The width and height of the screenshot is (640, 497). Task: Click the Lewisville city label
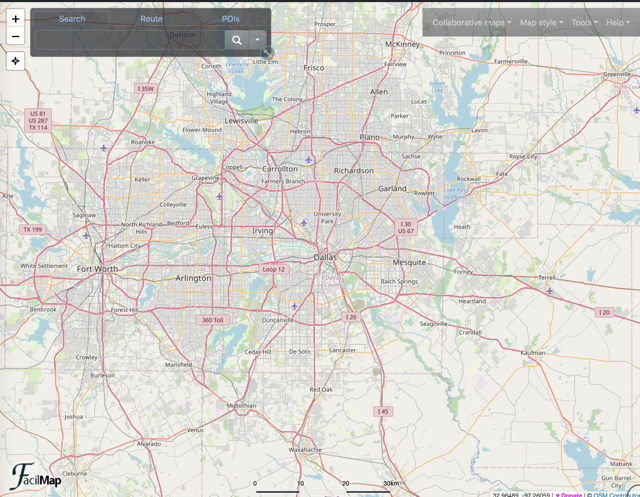(x=241, y=121)
